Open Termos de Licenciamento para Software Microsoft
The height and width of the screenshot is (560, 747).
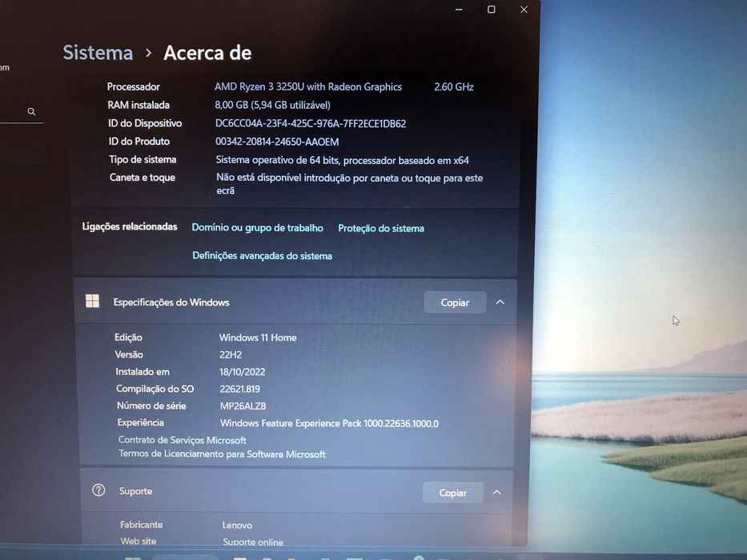(x=222, y=454)
